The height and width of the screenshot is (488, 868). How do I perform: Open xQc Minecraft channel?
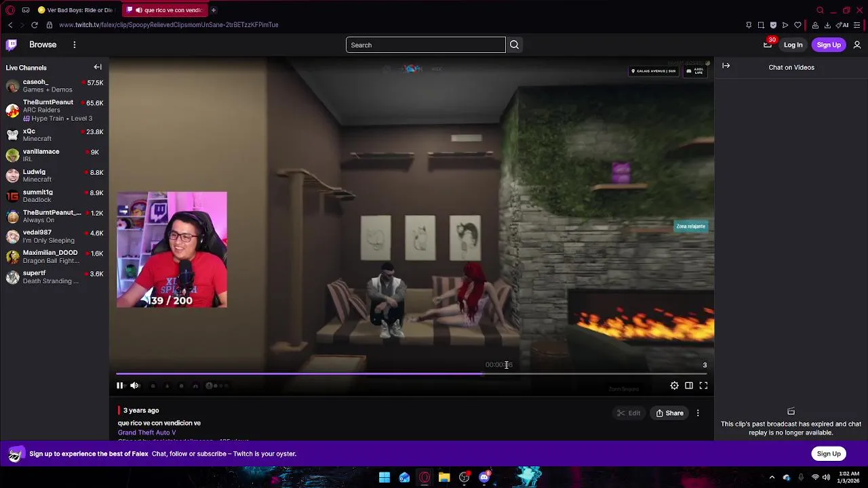click(x=54, y=135)
